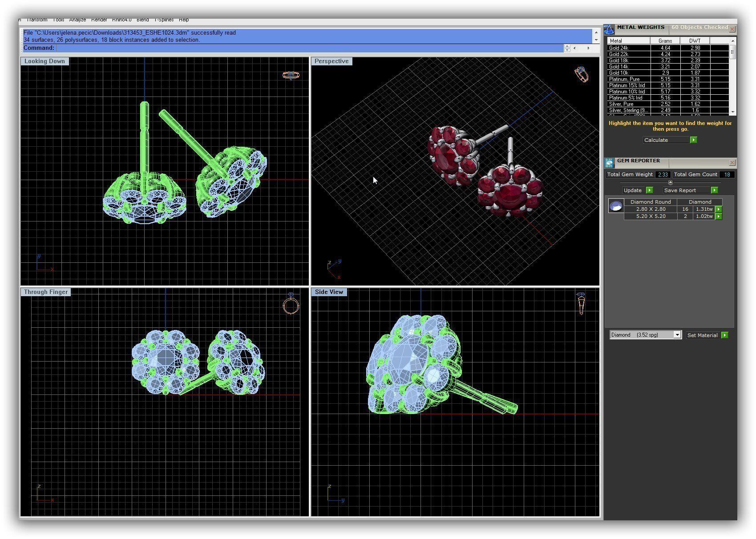Click into the Command input field
Image resolution: width=756 pixels, height=539 pixels.
coord(309,48)
